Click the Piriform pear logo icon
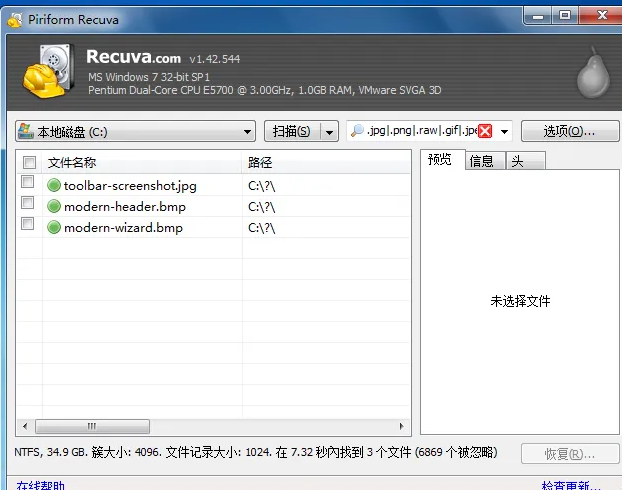 tap(591, 72)
